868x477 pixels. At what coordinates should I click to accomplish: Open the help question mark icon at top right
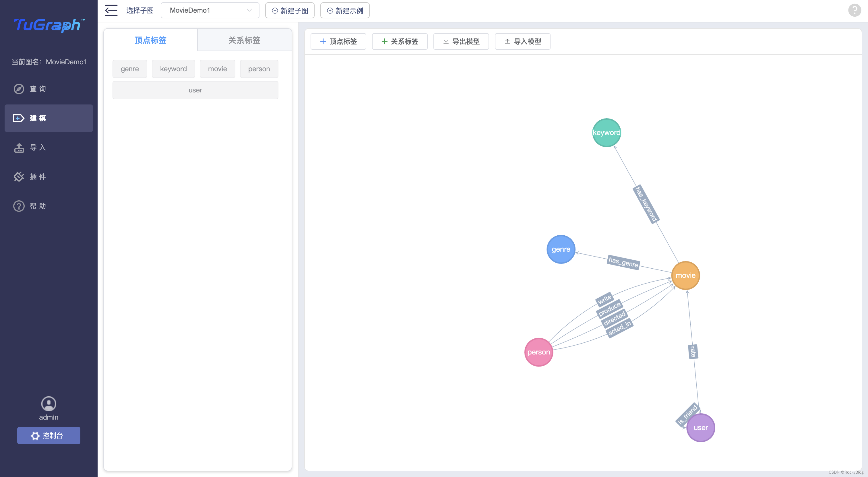[854, 10]
